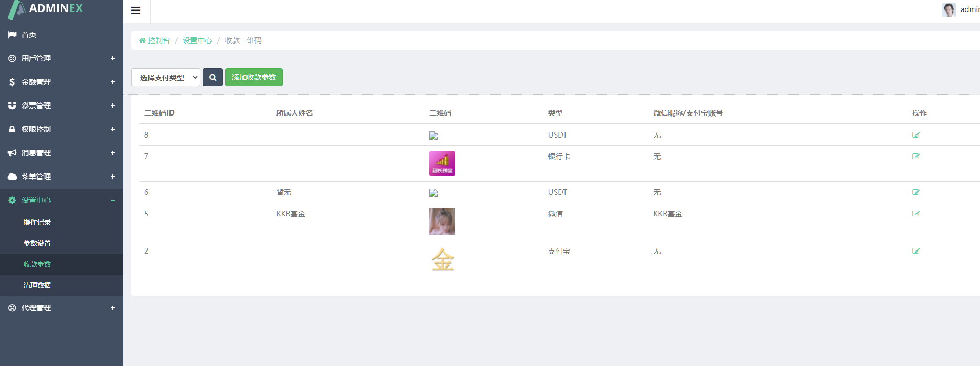
Task: Click the gold 金 QR code thumbnail
Action: (x=442, y=259)
